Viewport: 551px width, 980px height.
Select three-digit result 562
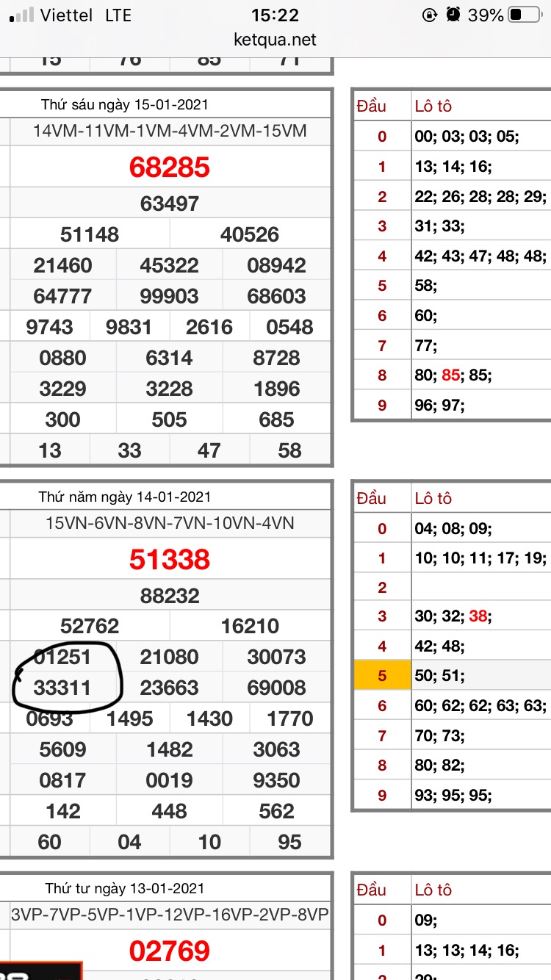pyautogui.click(x=276, y=811)
